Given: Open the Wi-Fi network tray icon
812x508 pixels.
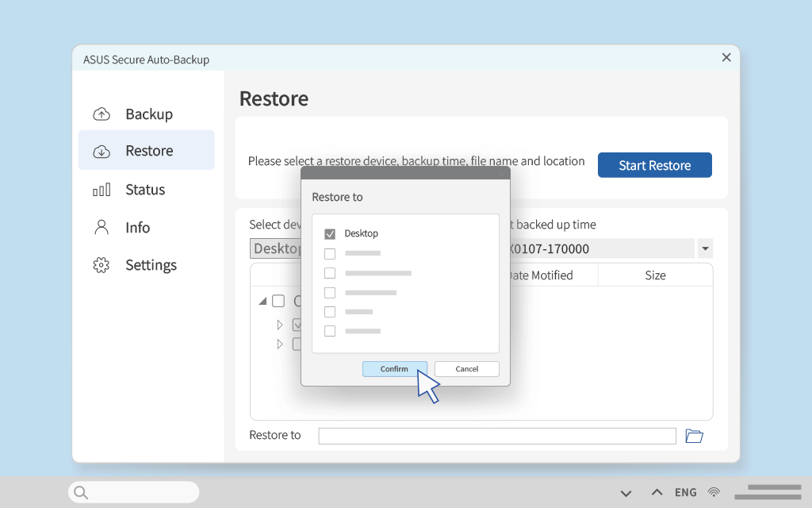Looking at the screenshot, I should pyautogui.click(x=714, y=492).
